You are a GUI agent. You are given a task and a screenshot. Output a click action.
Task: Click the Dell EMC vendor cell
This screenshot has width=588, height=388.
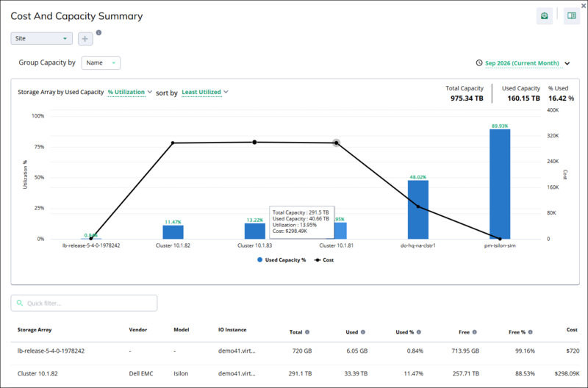coord(141,373)
